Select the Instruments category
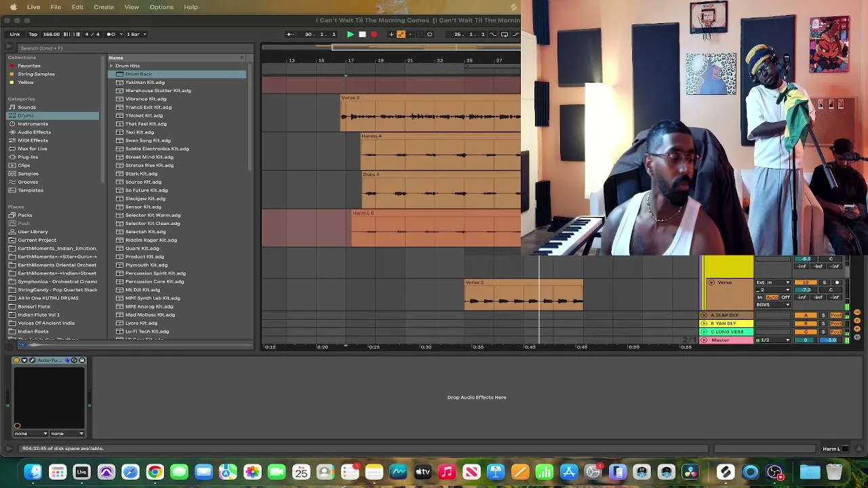The width and height of the screenshot is (868, 488). 33,124
